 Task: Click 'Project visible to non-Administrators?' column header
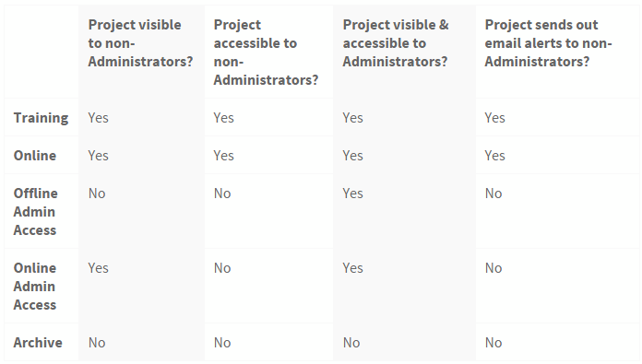tap(140, 43)
